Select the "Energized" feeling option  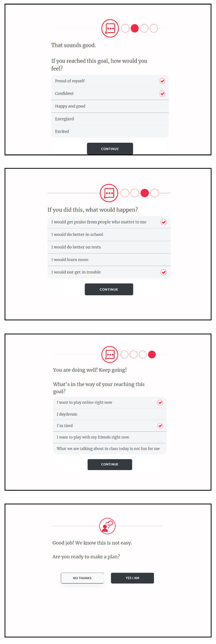pos(110,119)
